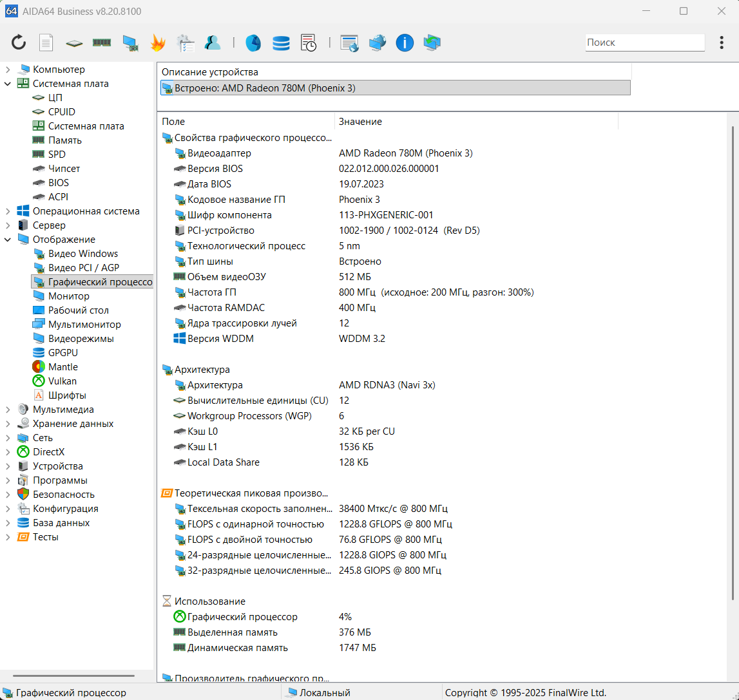739x700 pixels.
Task: Launch the flame stability test icon
Action: [157, 43]
